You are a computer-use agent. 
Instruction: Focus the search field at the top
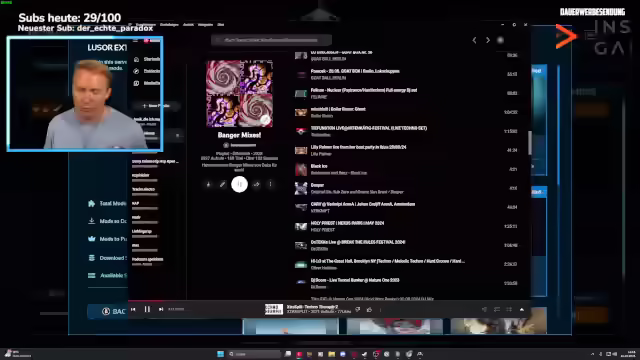tap(271, 40)
